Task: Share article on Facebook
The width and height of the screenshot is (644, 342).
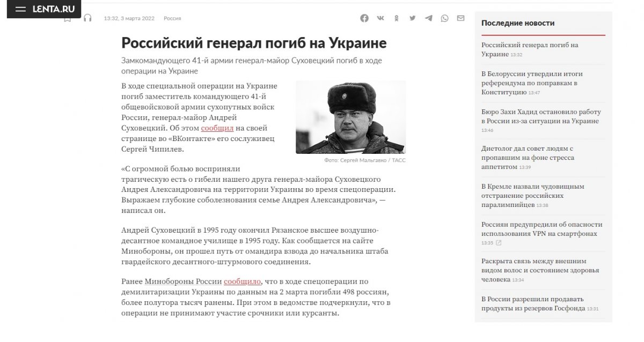Action: point(364,18)
